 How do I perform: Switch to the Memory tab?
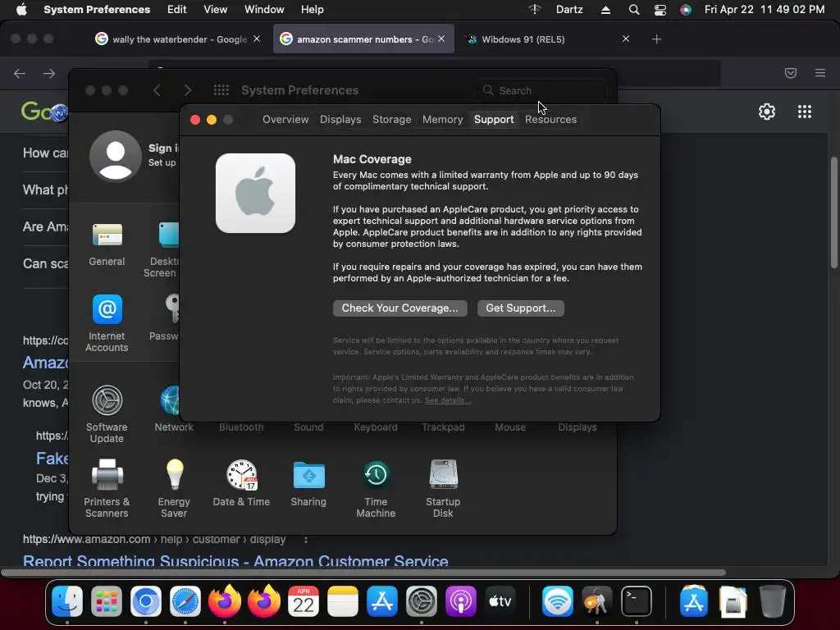(442, 120)
